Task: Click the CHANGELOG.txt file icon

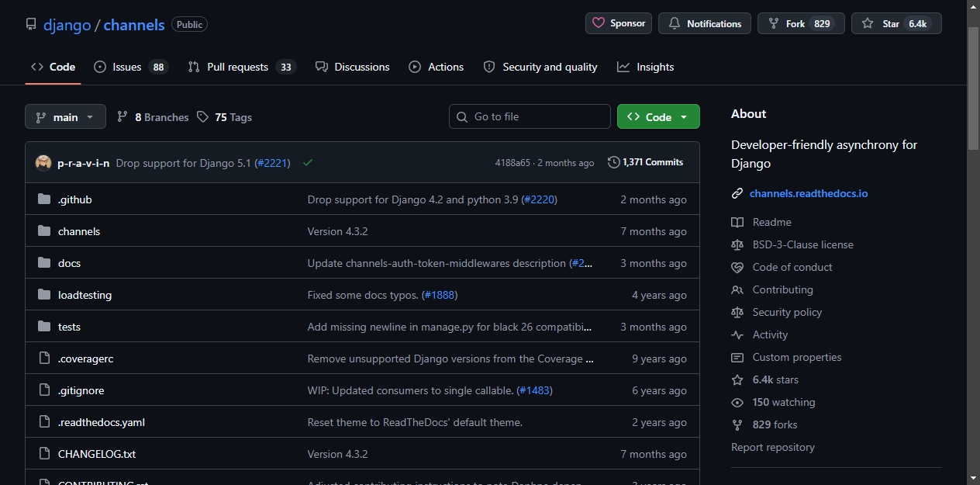Action: click(44, 454)
